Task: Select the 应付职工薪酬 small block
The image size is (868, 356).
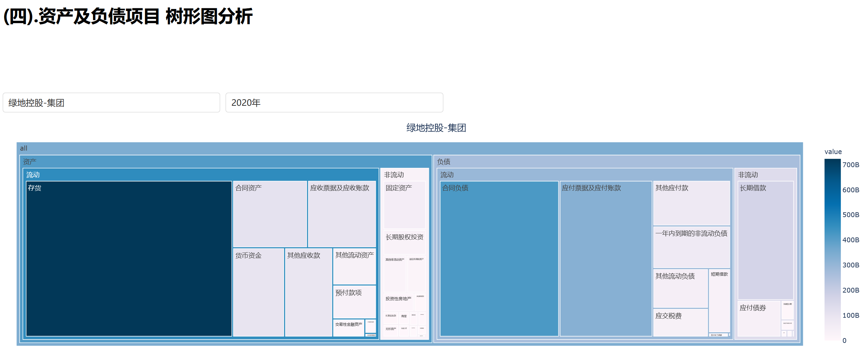Action: click(x=719, y=335)
